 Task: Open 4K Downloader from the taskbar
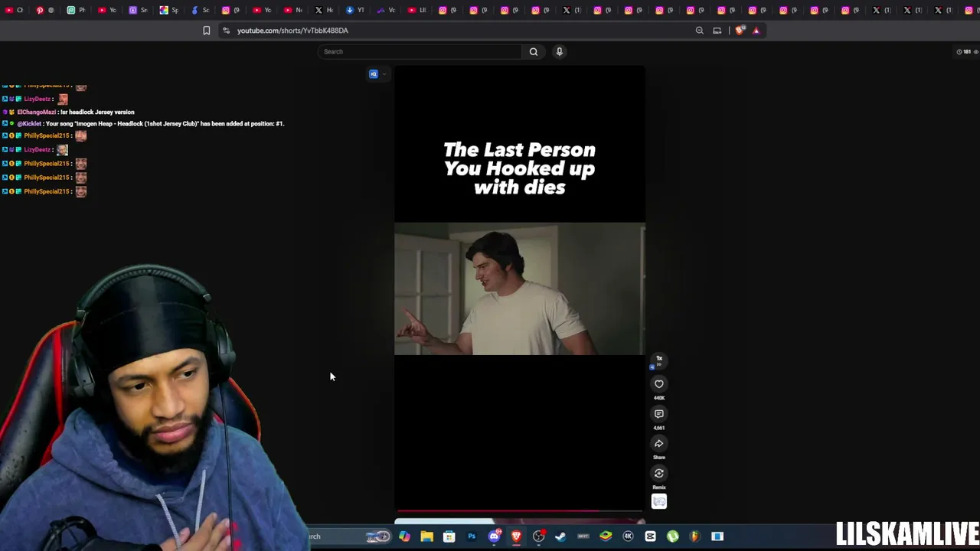coord(628,536)
